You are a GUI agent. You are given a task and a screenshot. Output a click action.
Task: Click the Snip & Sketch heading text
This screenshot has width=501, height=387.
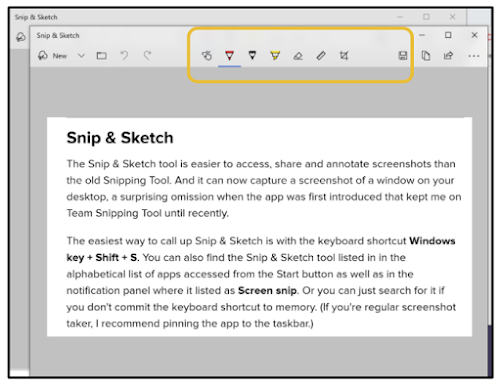click(120, 138)
